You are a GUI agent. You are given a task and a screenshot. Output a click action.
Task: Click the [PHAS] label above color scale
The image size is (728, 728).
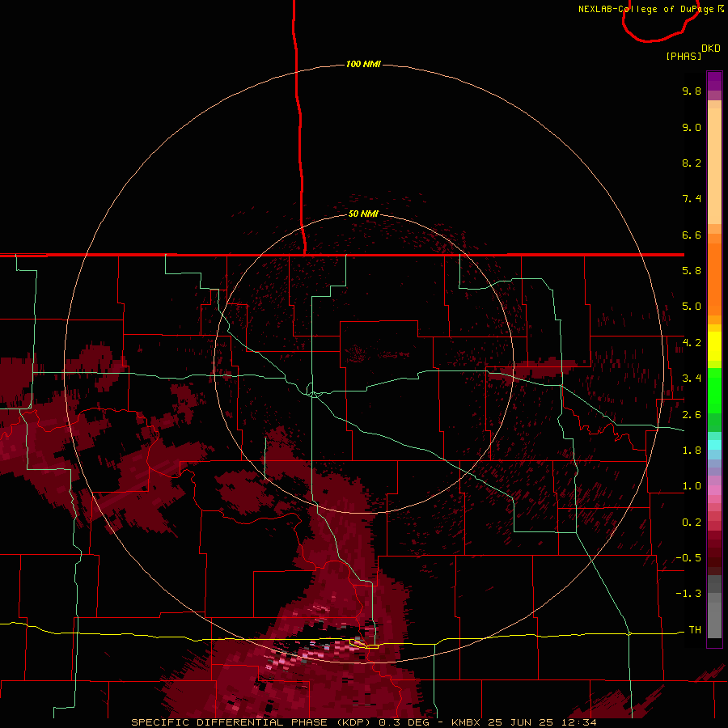684,56
